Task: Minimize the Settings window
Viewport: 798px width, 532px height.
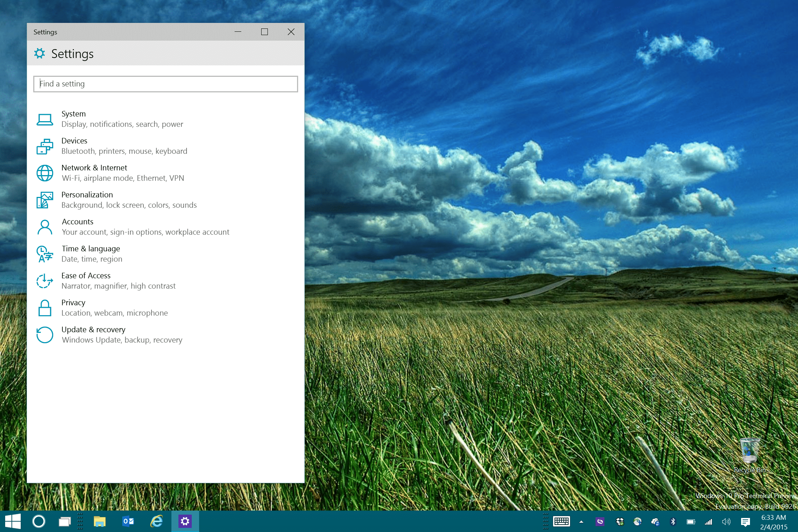Action: (x=238, y=32)
